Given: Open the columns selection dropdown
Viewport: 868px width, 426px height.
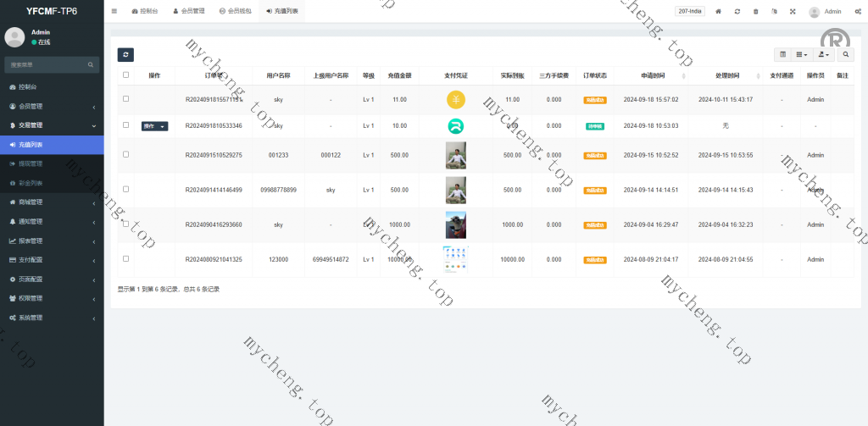Looking at the screenshot, I should click(x=801, y=54).
